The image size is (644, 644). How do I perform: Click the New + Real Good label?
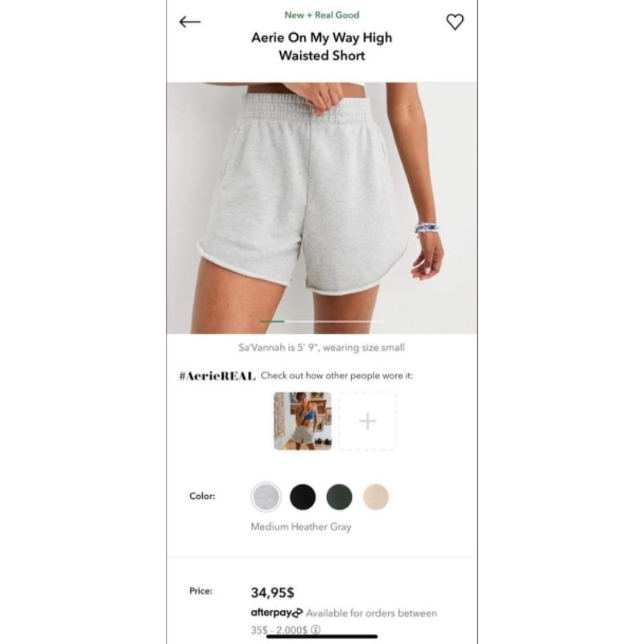[321, 14]
